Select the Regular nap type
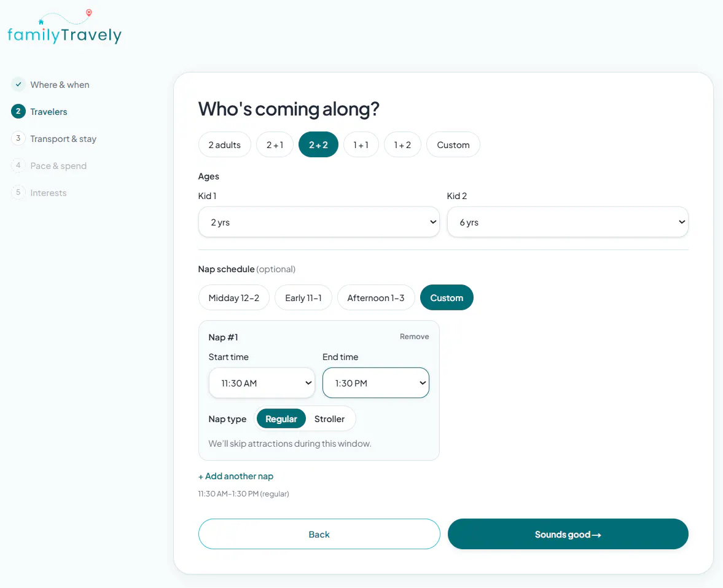Screen dimensions: 723x588 tap(281, 419)
